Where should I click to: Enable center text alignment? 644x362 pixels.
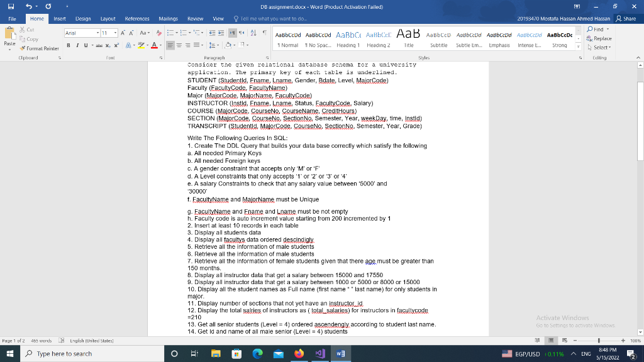click(179, 45)
